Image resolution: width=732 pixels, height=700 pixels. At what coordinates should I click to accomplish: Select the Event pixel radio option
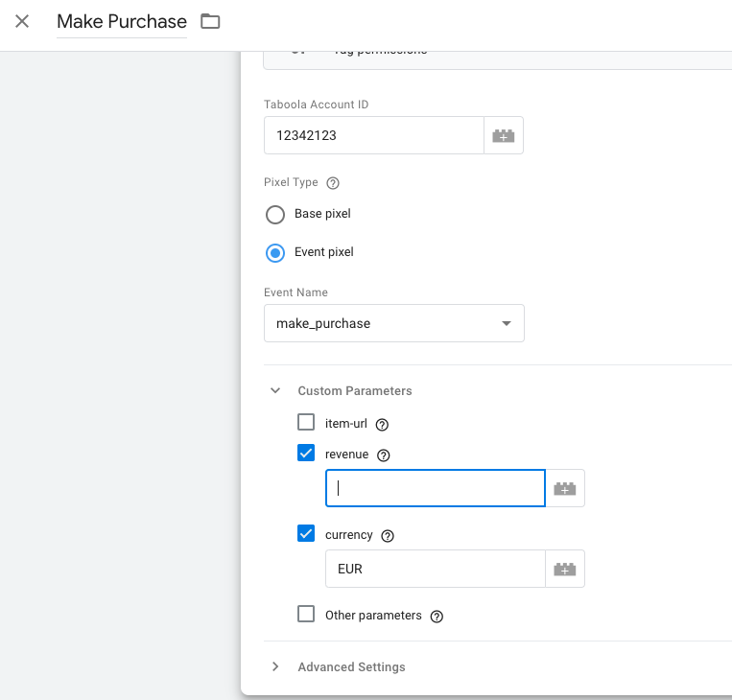click(x=275, y=253)
